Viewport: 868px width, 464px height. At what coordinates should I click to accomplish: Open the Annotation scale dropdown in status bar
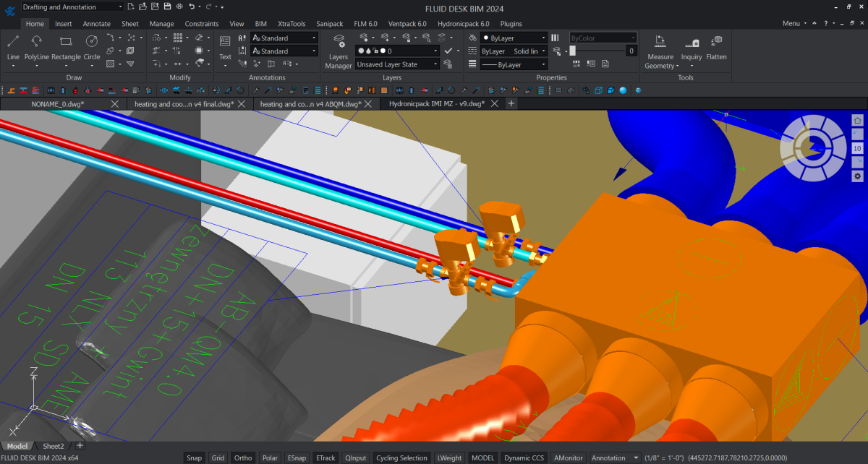(616, 457)
